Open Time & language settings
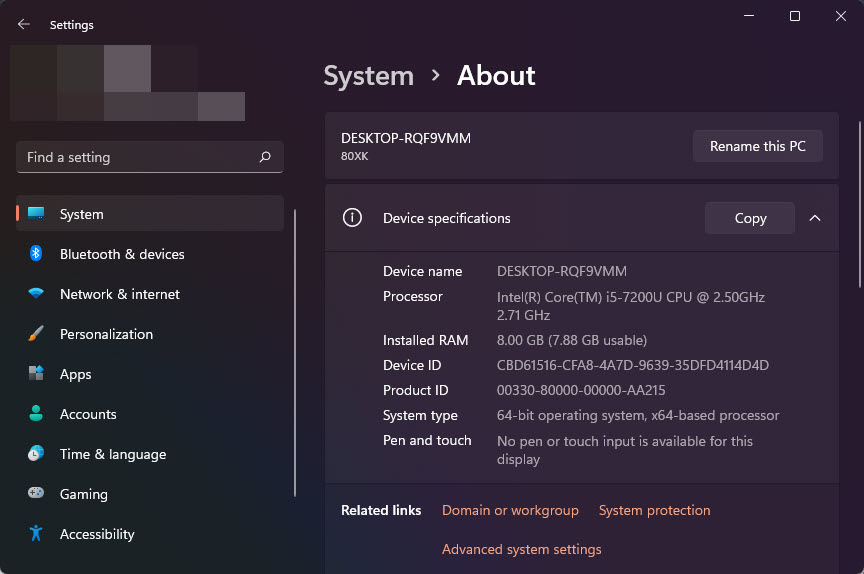Image resolution: width=864 pixels, height=574 pixels. coord(150,454)
